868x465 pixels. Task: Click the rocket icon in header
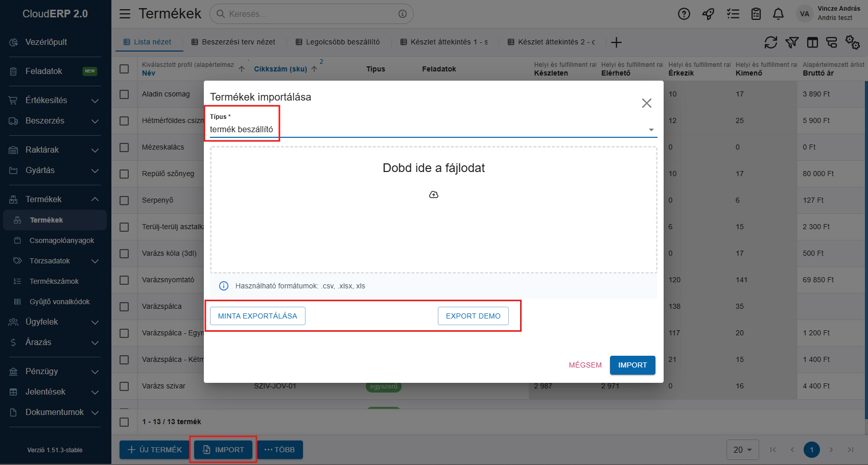coord(708,14)
